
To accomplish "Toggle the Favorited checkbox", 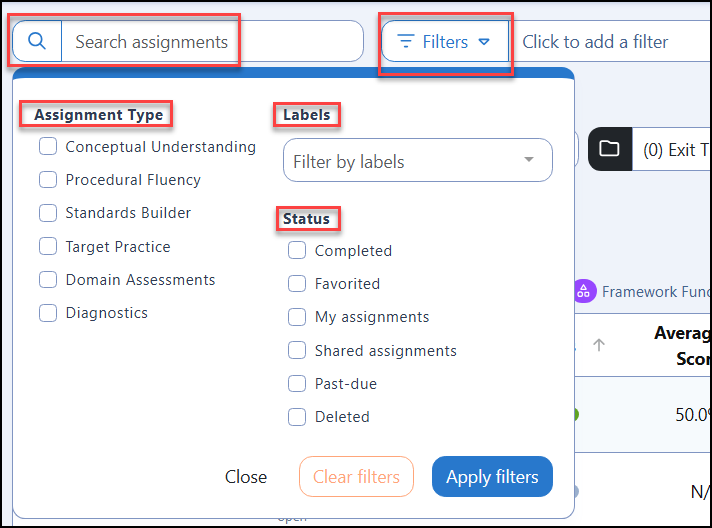I will click(297, 284).
